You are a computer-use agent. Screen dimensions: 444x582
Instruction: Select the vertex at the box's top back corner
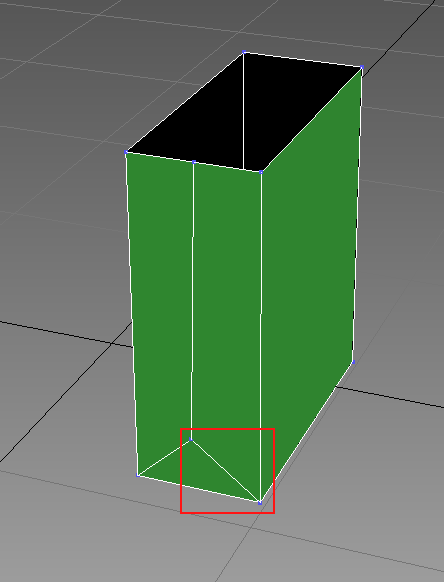pyautogui.click(x=244, y=52)
